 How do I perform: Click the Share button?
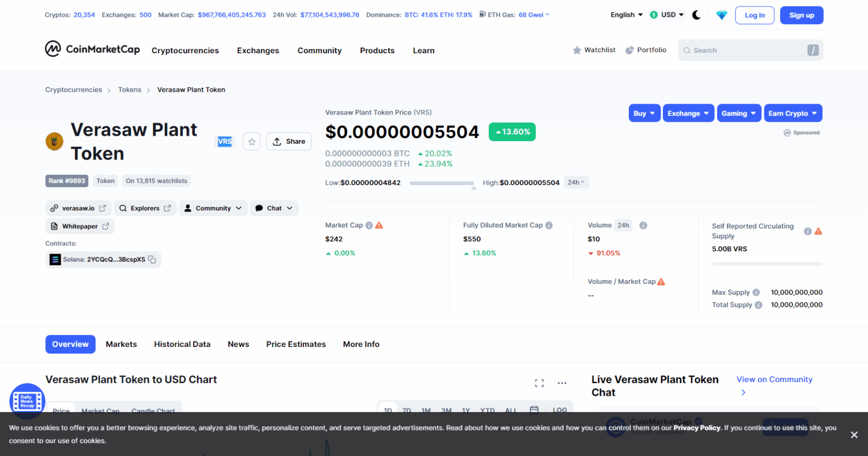tap(289, 142)
